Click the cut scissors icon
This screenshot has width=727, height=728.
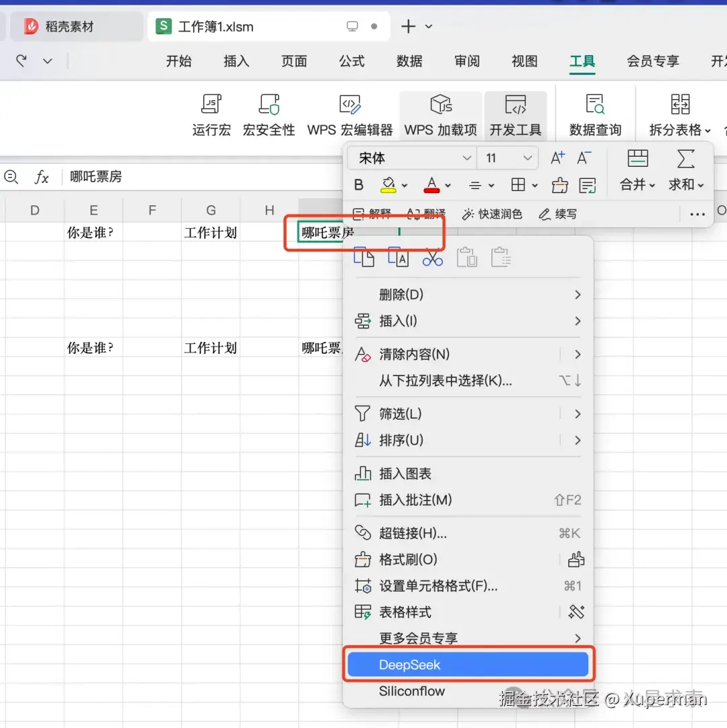pyautogui.click(x=432, y=257)
